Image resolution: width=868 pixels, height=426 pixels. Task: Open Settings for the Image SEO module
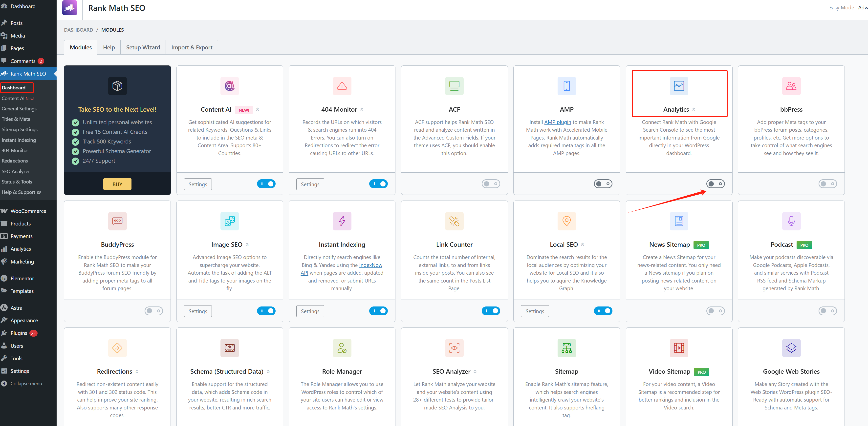coord(198,311)
